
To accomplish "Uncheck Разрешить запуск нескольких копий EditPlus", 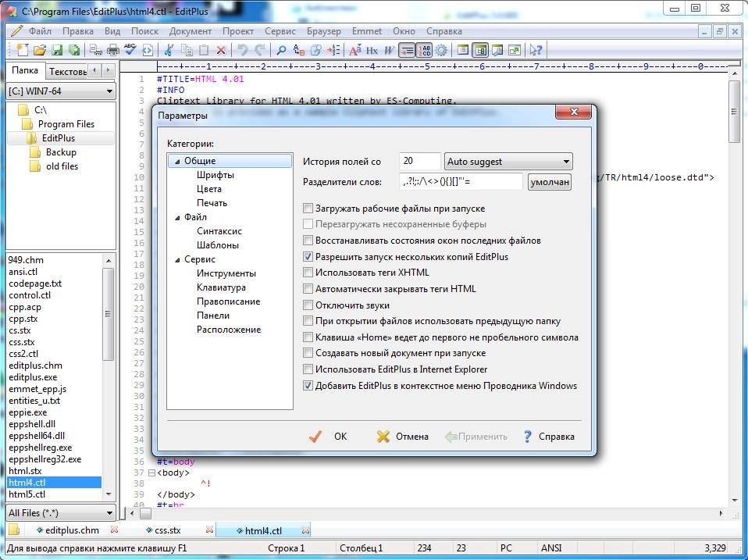I will (x=308, y=257).
